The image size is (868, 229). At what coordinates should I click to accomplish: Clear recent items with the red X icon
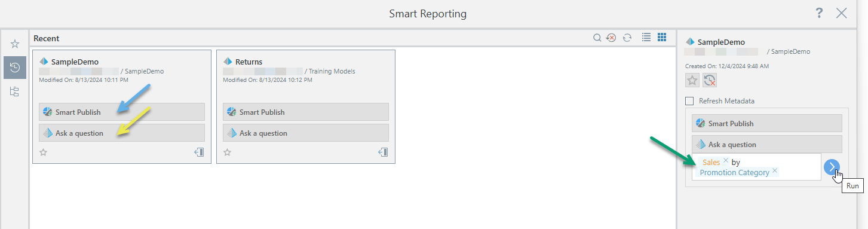tap(611, 38)
